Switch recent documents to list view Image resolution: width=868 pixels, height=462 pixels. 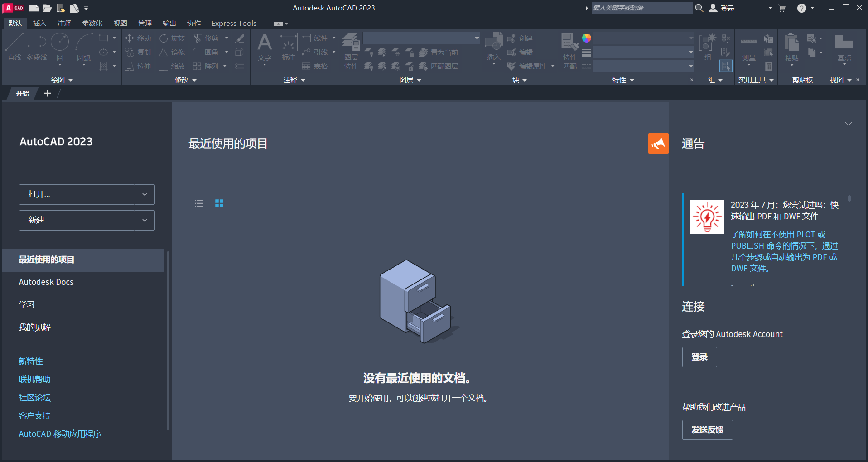pos(198,203)
